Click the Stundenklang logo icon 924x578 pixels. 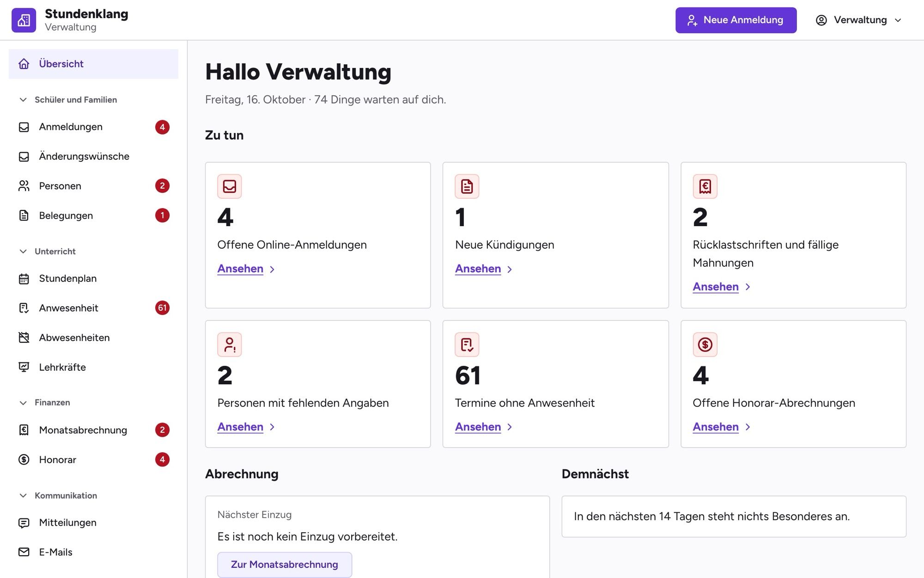(x=24, y=20)
